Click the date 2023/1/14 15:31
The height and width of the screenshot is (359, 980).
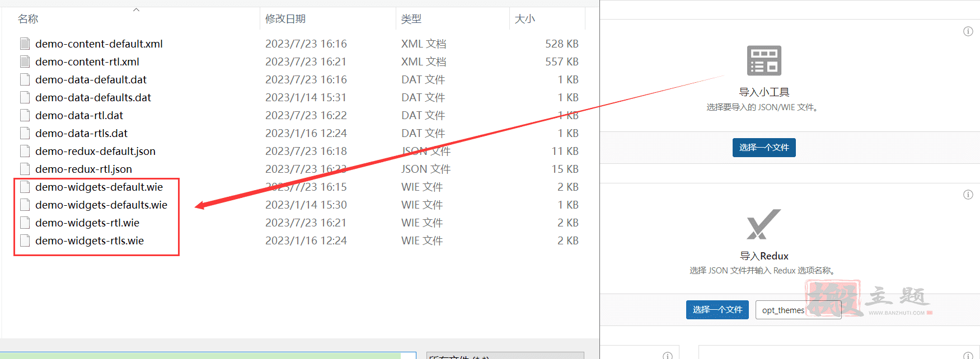coord(306,97)
